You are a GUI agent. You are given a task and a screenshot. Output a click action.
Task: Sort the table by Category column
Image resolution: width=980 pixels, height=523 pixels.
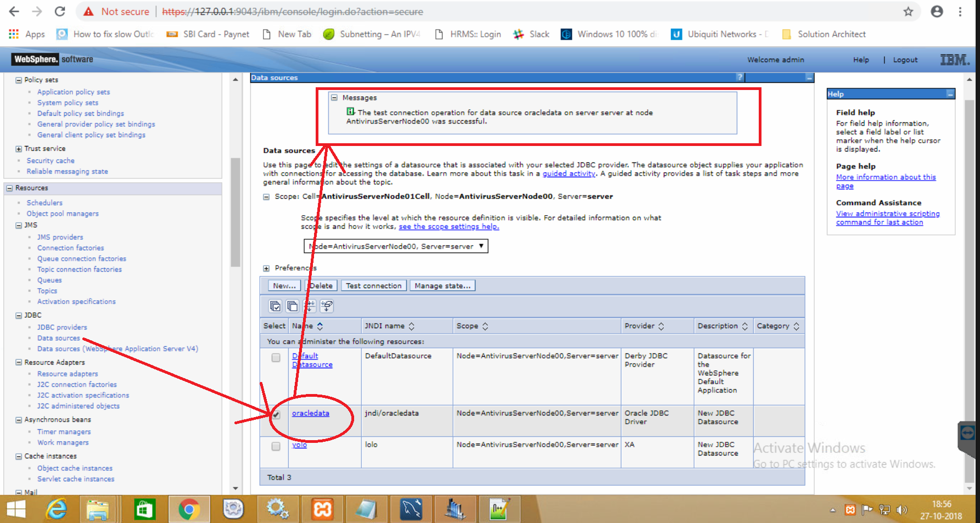pyautogui.click(x=796, y=326)
